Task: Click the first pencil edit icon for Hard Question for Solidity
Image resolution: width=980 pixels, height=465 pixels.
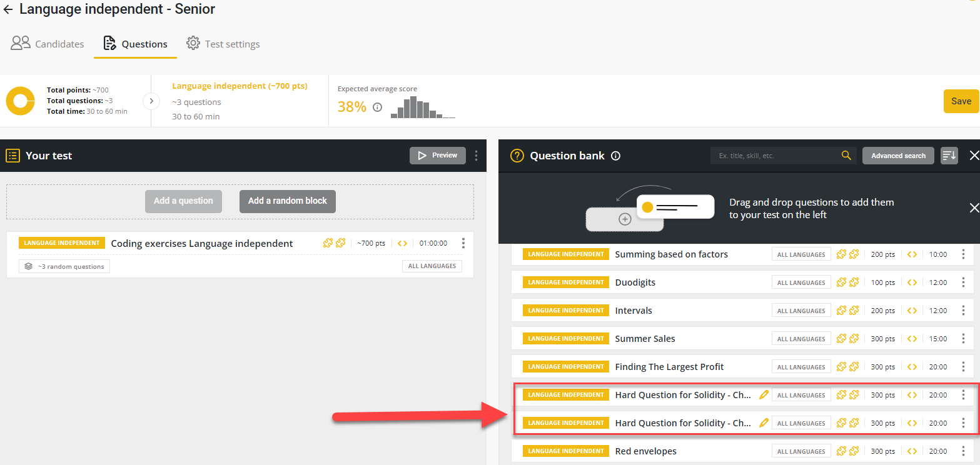Action: click(x=763, y=395)
